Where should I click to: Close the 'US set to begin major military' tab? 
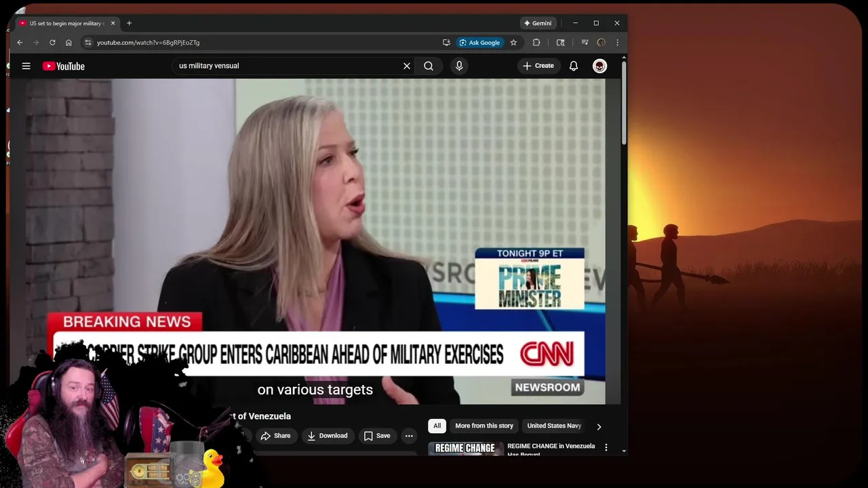(x=113, y=23)
